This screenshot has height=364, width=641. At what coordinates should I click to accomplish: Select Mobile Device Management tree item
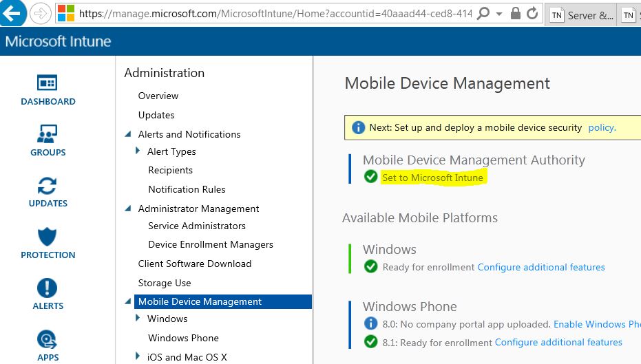tap(223, 301)
